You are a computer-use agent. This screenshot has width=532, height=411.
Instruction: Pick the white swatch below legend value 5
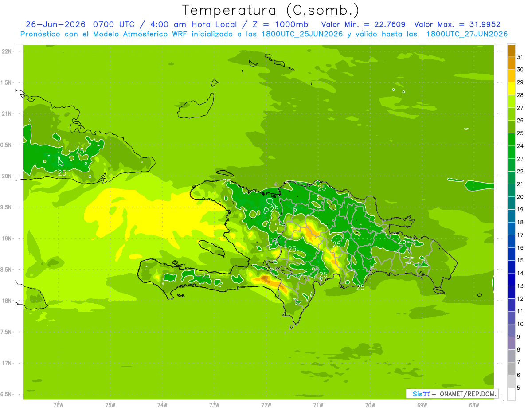[511, 394]
